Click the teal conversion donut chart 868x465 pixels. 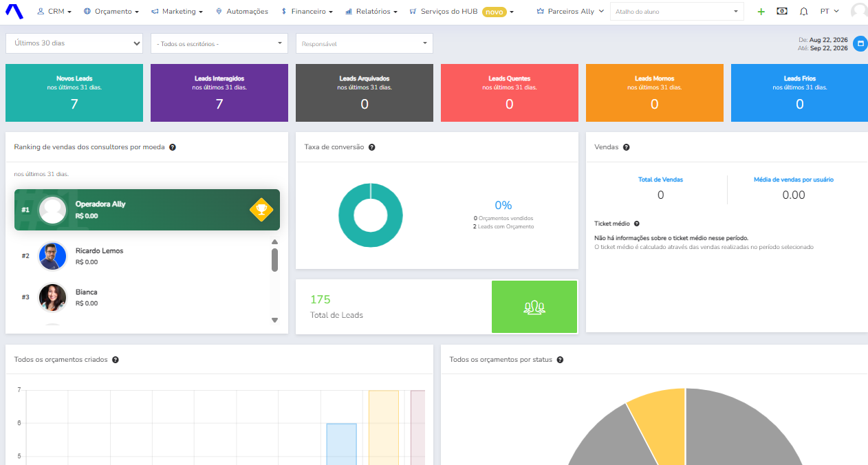(x=371, y=215)
